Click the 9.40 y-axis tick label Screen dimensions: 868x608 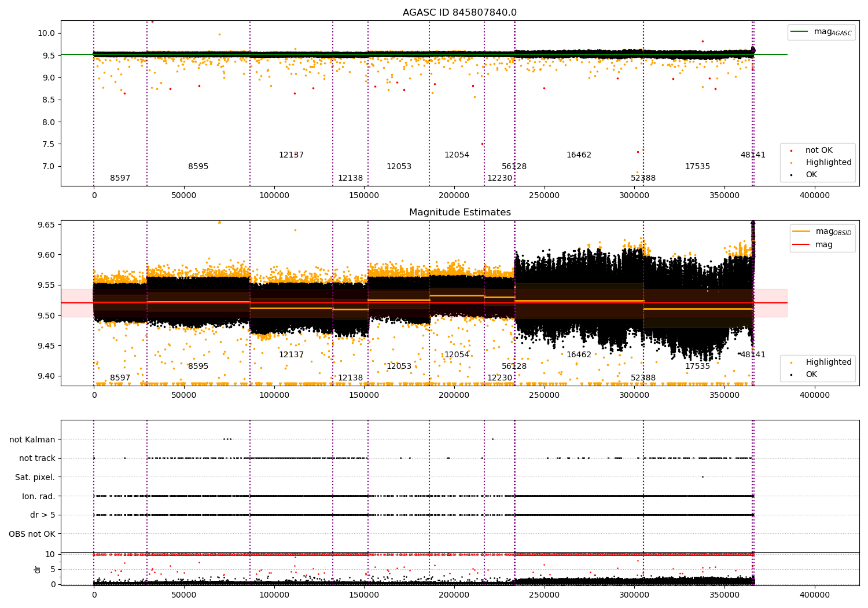(x=46, y=376)
